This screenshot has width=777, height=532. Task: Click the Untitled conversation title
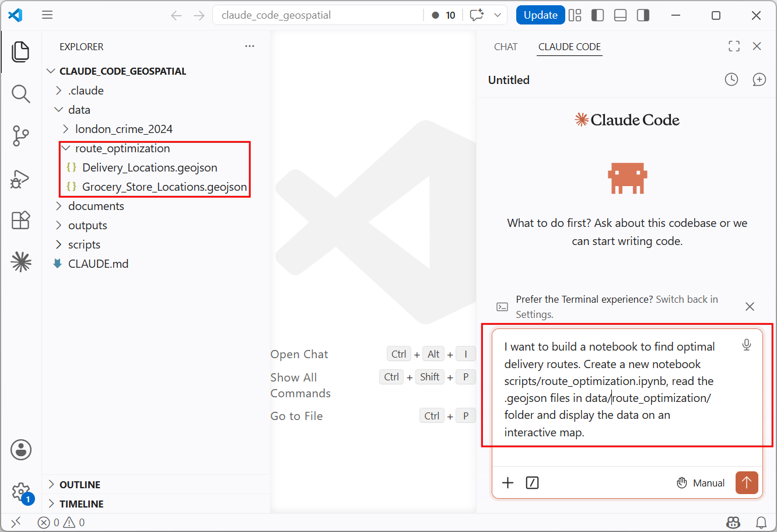point(509,80)
